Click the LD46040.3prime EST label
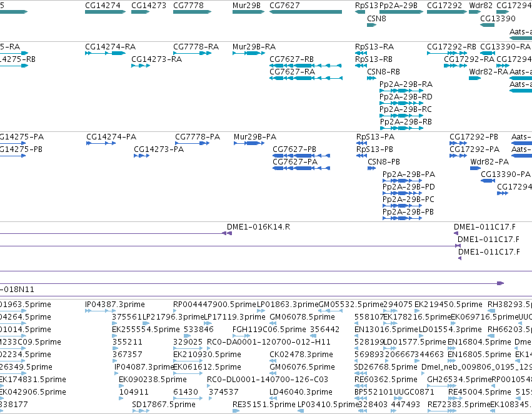The image size is (532, 414). 301,392
